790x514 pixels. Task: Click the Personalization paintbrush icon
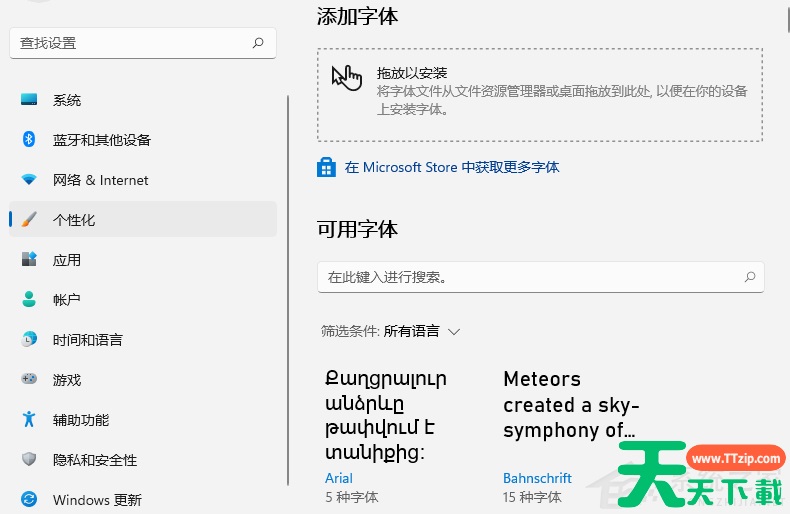[x=29, y=219]
